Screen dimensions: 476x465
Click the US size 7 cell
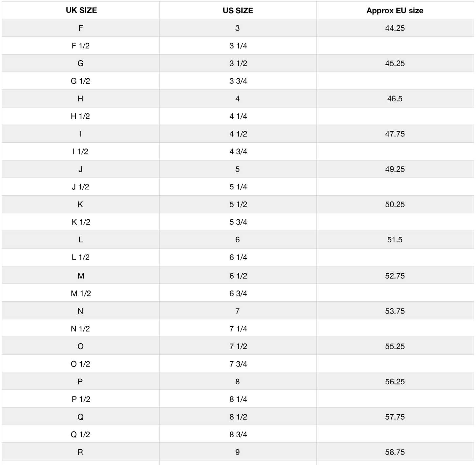click(238, 311)
